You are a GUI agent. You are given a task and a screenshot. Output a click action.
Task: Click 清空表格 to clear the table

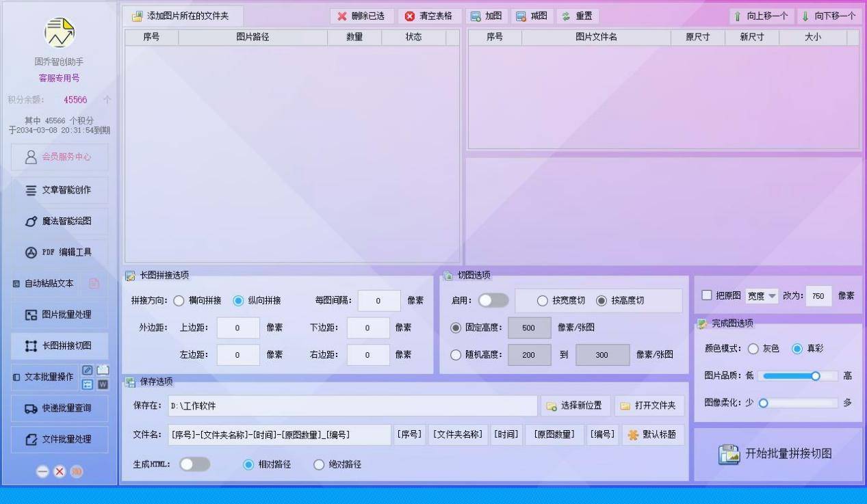[x=428, y=16]
